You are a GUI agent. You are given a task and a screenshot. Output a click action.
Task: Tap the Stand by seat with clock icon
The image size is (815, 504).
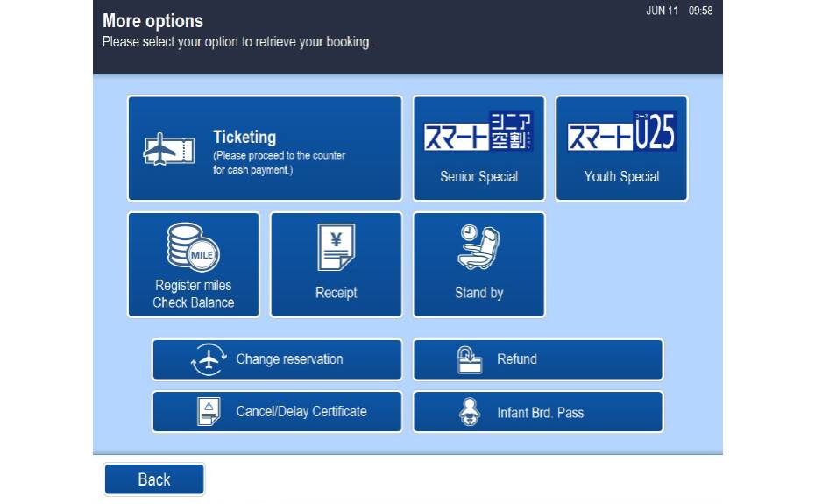pos(478,248)
